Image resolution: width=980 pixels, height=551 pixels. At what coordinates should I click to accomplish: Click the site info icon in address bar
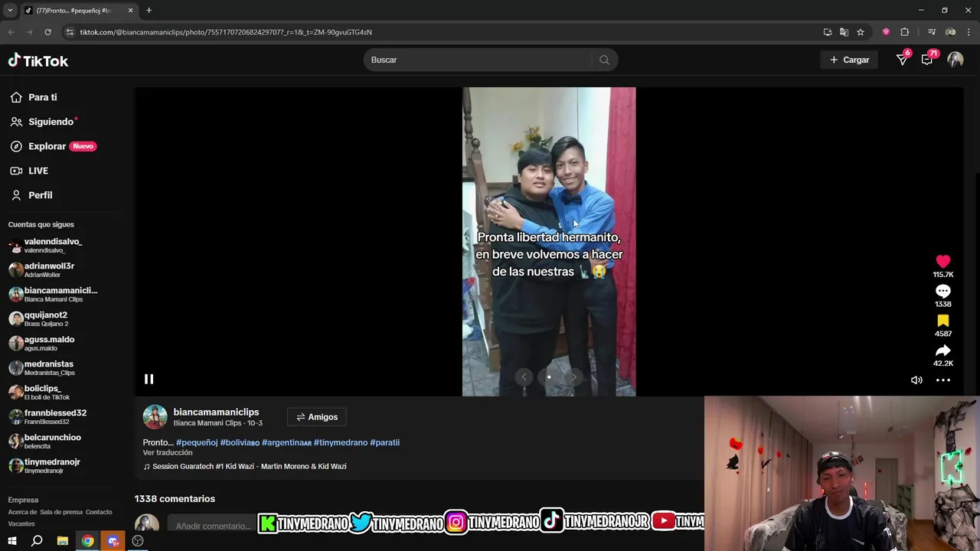click(70, 32)
